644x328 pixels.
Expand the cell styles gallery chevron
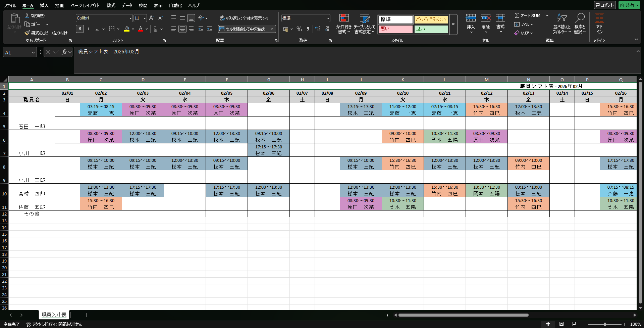[453, 25]
